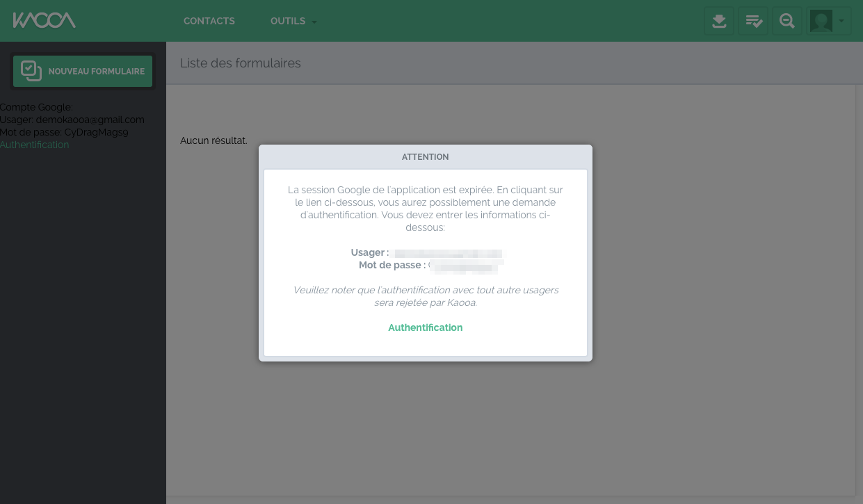Click the Veuillez noter italic notice
This screenshot has width=863, height=504.
click(426, 296)
